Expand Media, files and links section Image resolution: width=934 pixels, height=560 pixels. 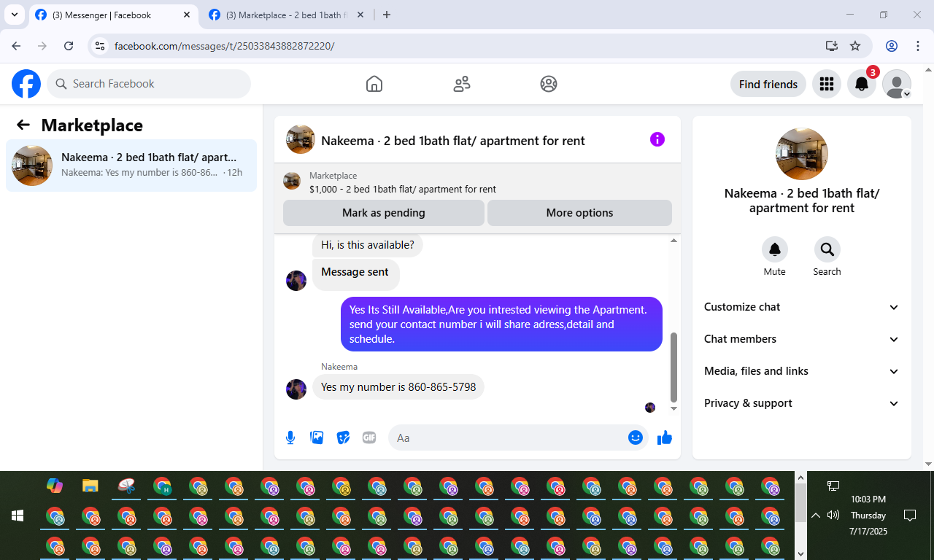pyautogui.click(x=802, y=371)
